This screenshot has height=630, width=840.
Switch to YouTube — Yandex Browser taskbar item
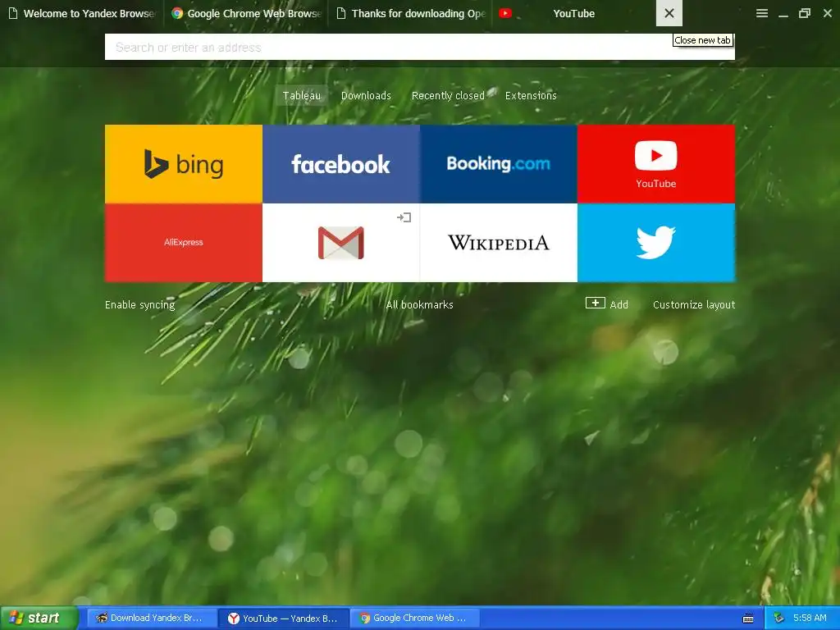tap(284, 619)
